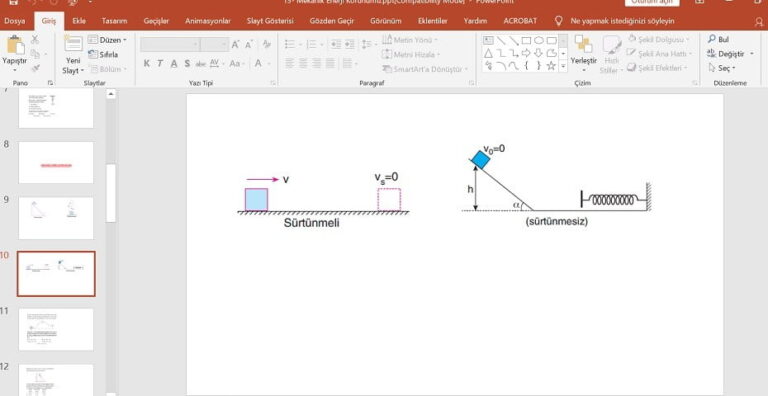Image resolution: width=768 pixels, height=396 pixels.
Task: Click SmartArt'a Dönüştür button
Action: click(425, 69)
